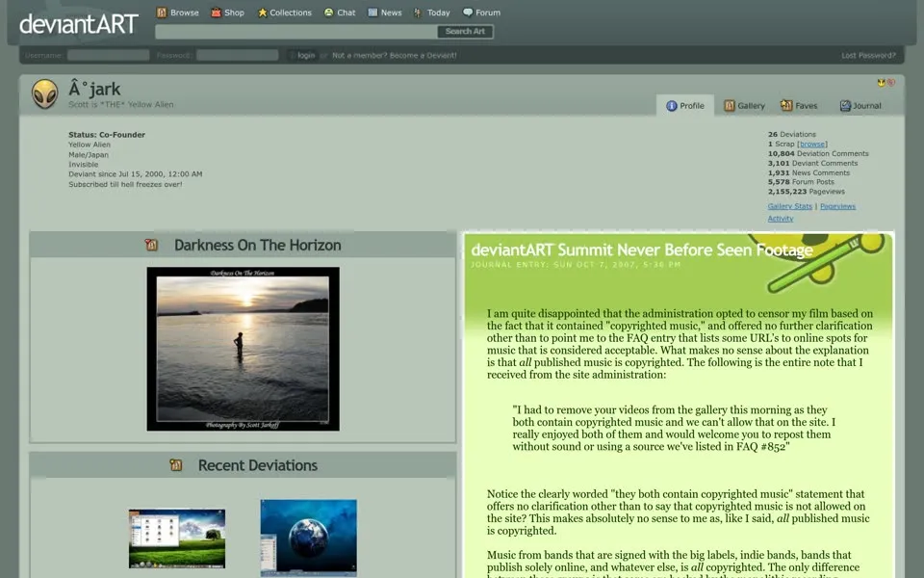Focus the Search Art text field

tap(295, 32)
